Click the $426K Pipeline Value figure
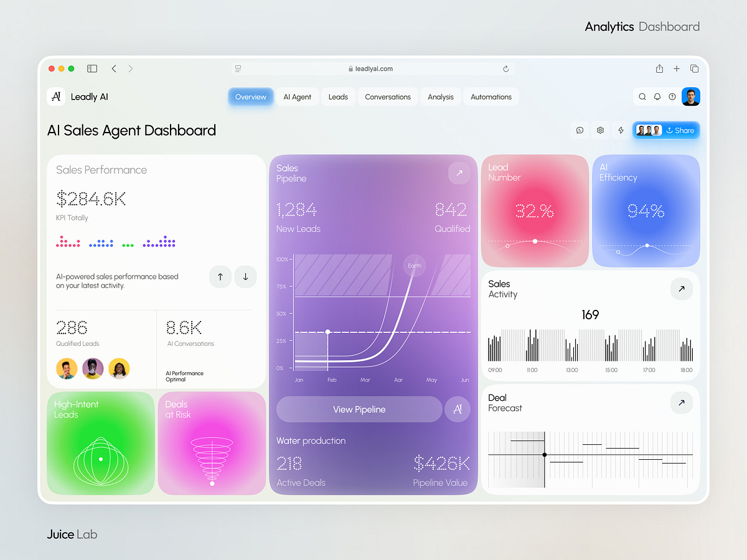 [442, 464]
